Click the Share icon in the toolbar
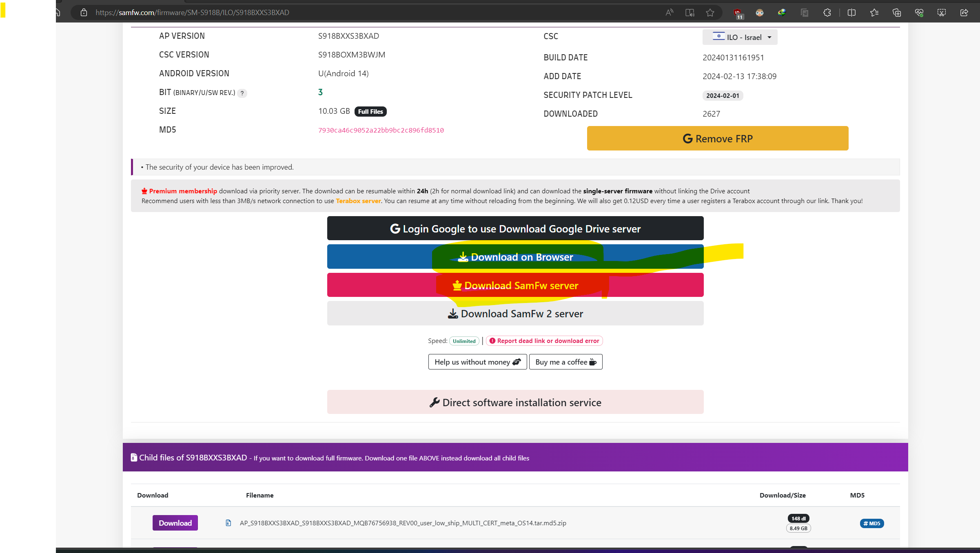 click(x=964, y=13)
